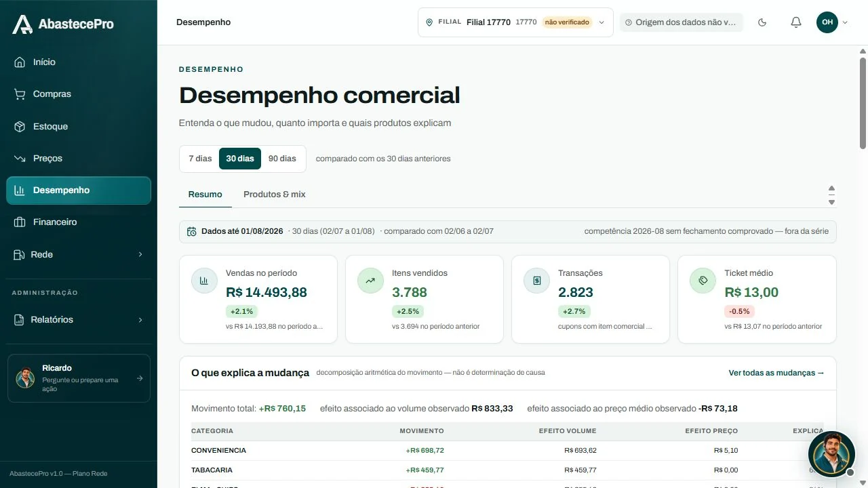
Task: Click the Preços trend icon
Action: [20, 159]
